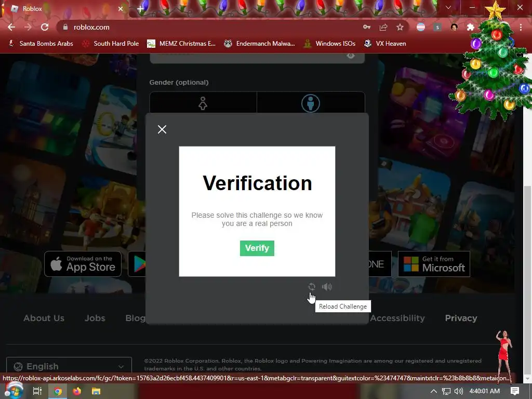The width and height of the screenshot is (532, 399).
Task: Reload the page with the refresh icon
Action: click(x=45, y=27)
